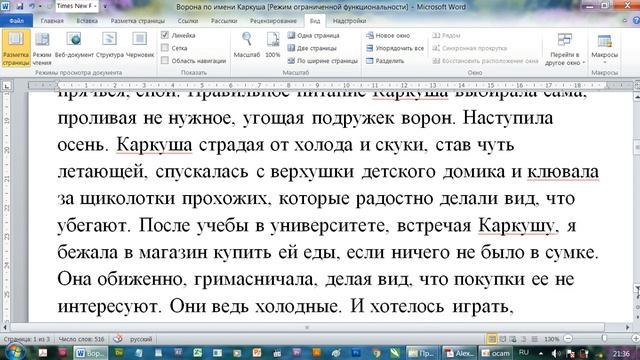Screen dimensions: 640x360
Task: Click zoom out minus button
Action: click(568, 339)
